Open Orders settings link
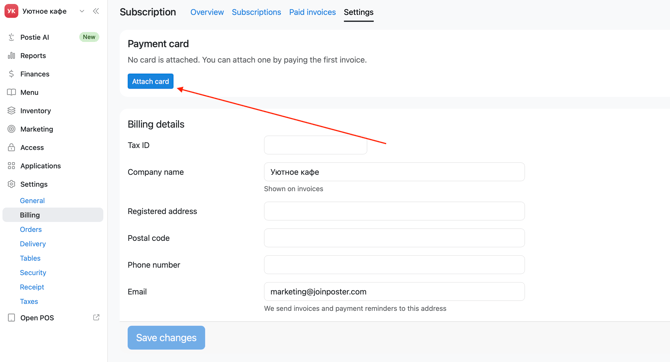 click(x=31, y=230)
